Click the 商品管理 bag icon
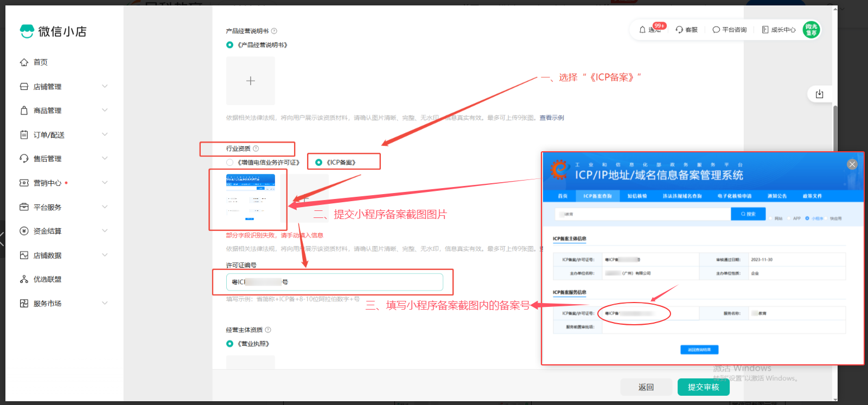 click(x=24, y=111)
